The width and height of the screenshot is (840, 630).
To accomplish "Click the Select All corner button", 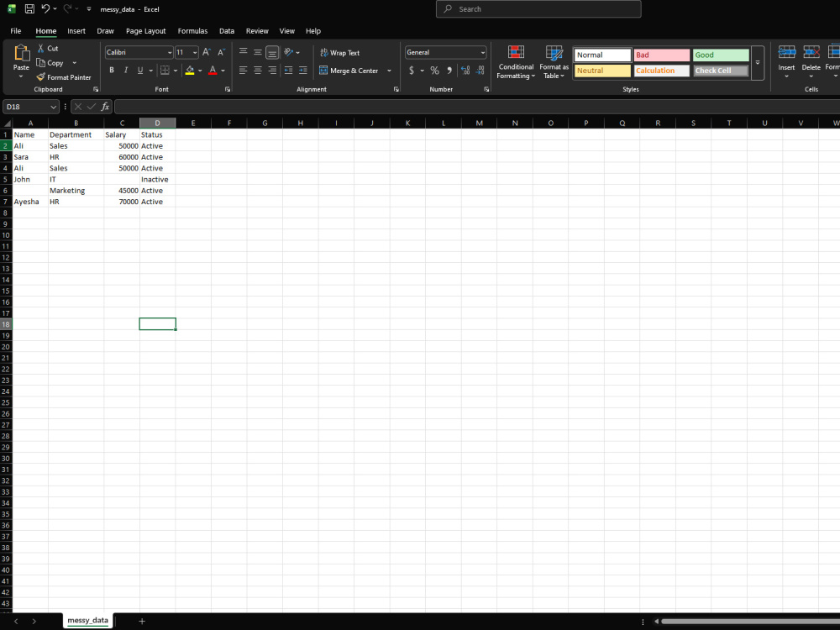I will click(x=7, y=123).
